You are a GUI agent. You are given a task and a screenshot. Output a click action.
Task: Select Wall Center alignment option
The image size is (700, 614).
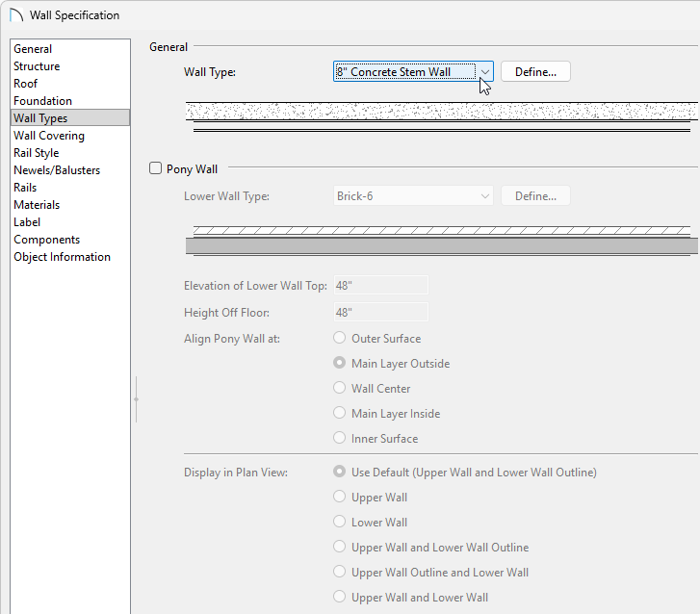(x=339, y=388)
